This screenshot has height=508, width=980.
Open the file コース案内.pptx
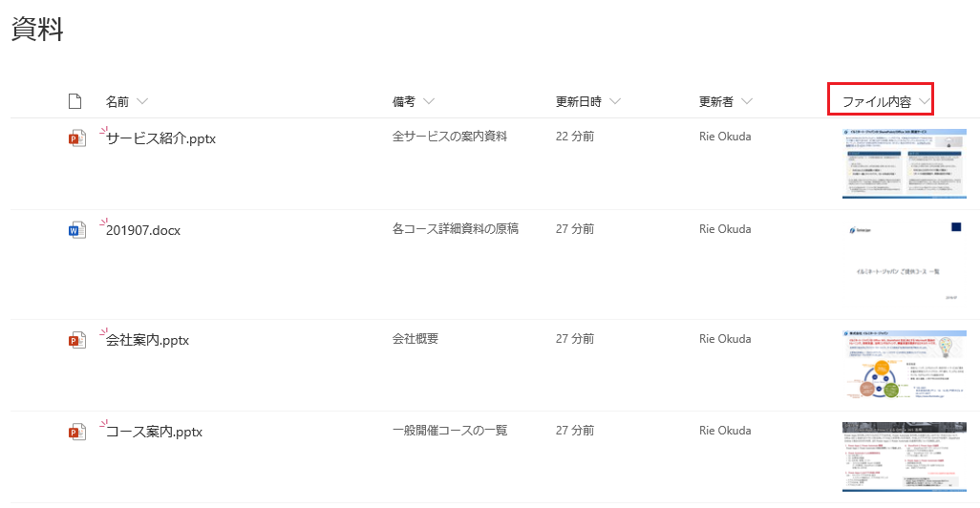click(154, 433)
